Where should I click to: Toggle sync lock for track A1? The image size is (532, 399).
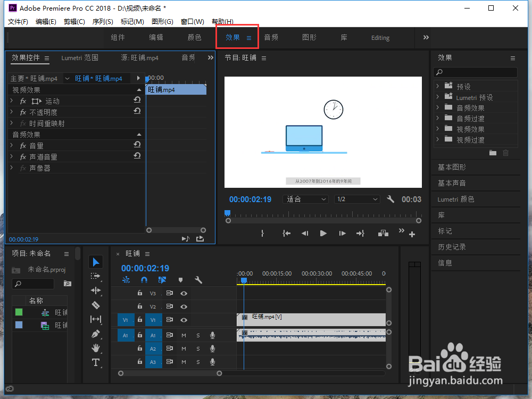coord(170,335)
